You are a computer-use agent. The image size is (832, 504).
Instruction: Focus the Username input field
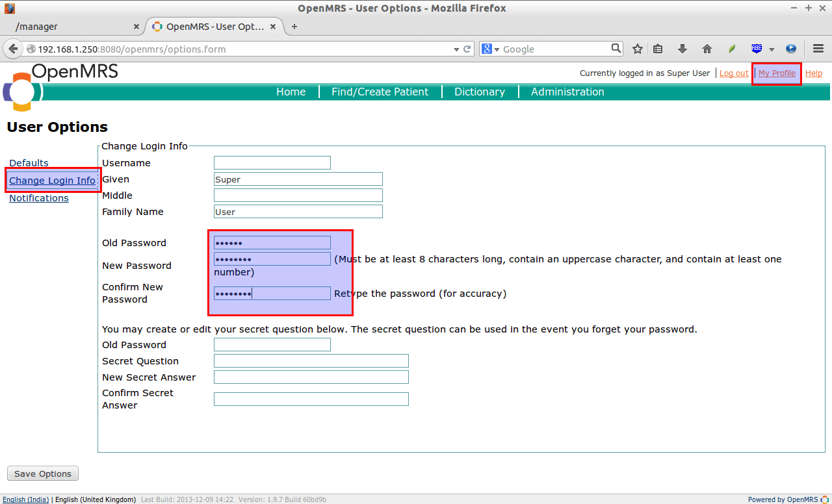point(272,162)
